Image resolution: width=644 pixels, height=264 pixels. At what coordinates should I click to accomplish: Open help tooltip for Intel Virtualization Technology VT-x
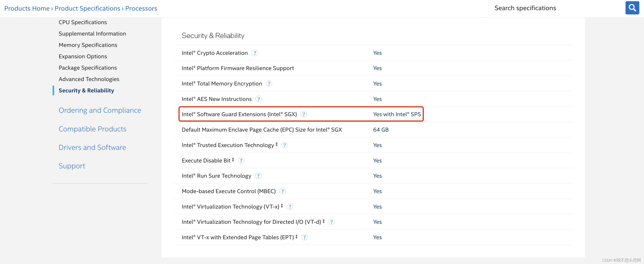[x=290, y=207]
